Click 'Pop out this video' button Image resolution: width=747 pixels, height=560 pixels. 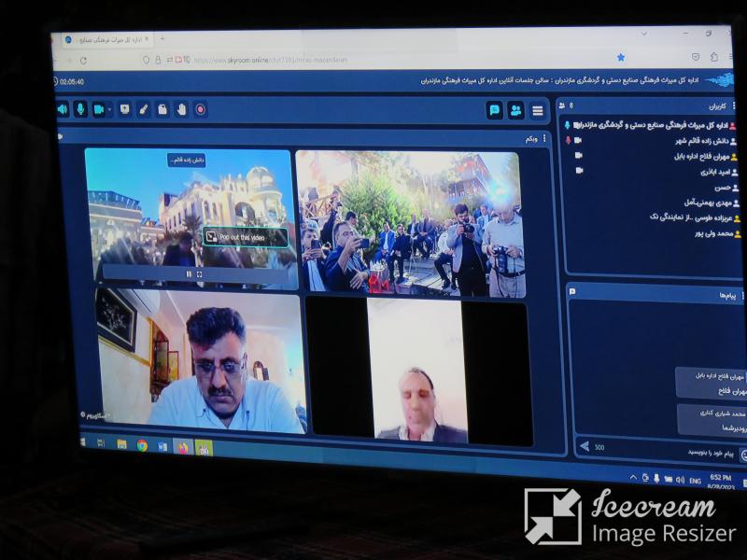[246, 237]
